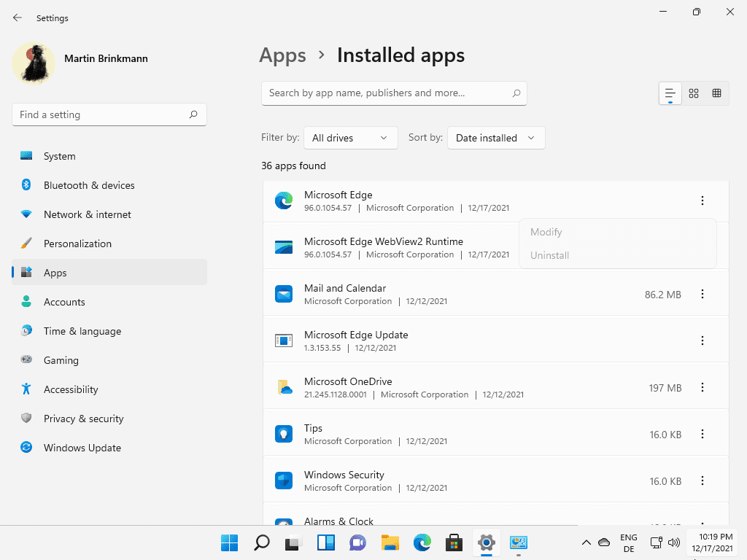
Task: Open Windows Update from the sidebar
Action: click(82, 448)
